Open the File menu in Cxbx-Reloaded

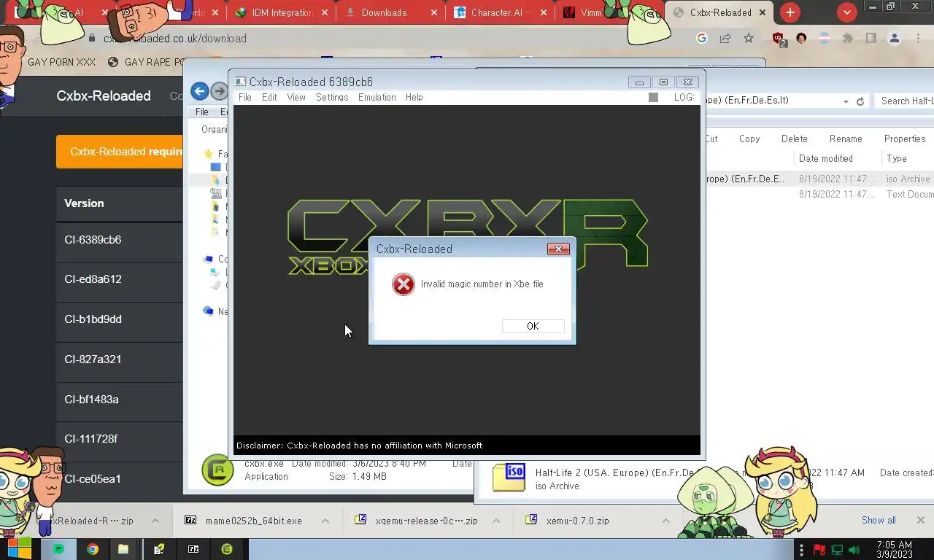pos(245,98)
